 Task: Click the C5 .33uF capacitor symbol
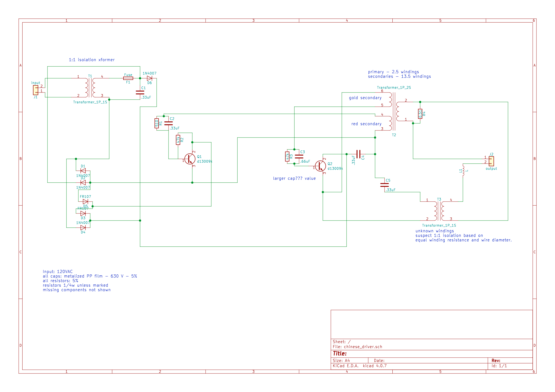pos(385,185)
